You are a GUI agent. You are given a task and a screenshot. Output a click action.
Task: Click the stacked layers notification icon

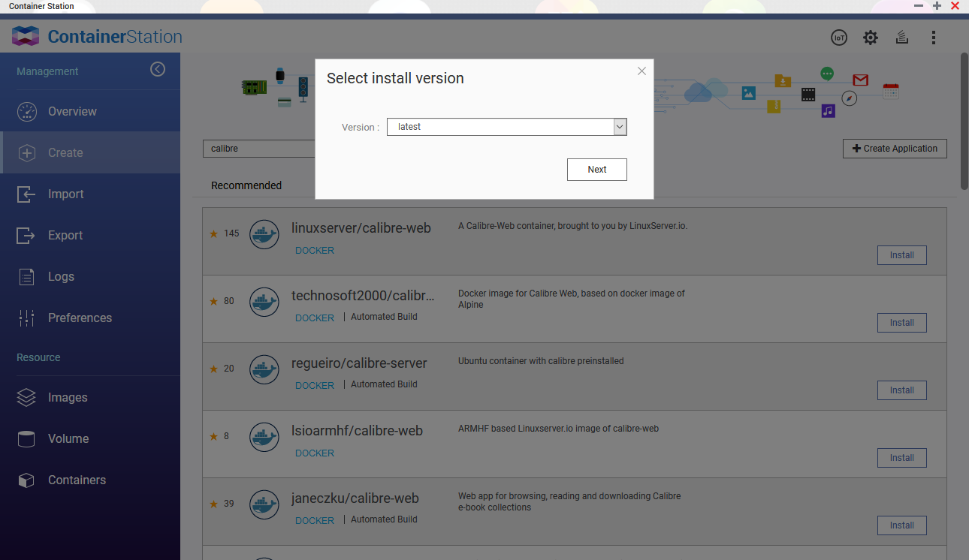[902, 38]
